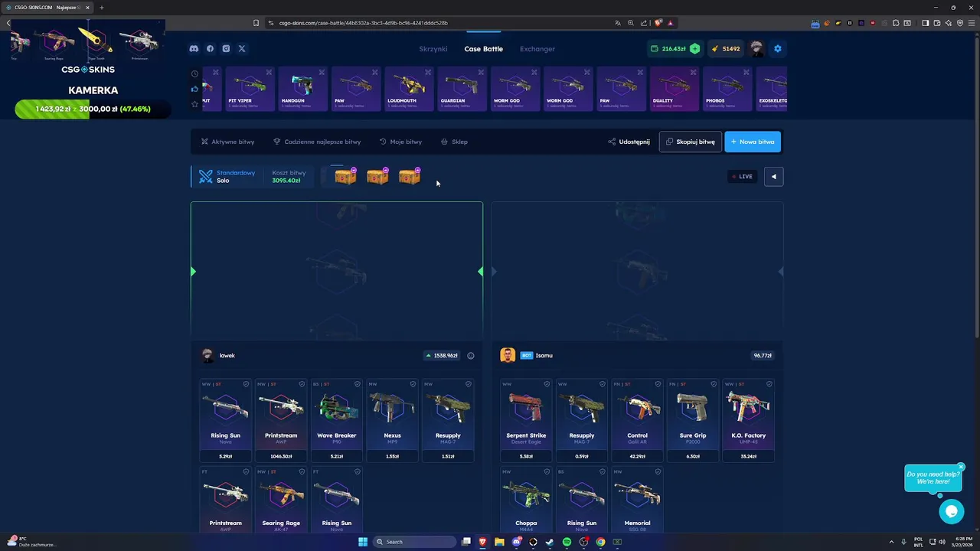This screenshot has height=551, width=980.
Task: Click the shield icon on Serpent Strike card
Action: [547, 384]
